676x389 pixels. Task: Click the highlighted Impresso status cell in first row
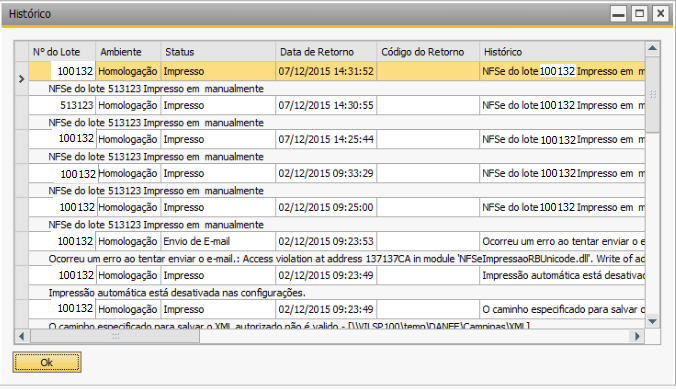tap(218, 71)
